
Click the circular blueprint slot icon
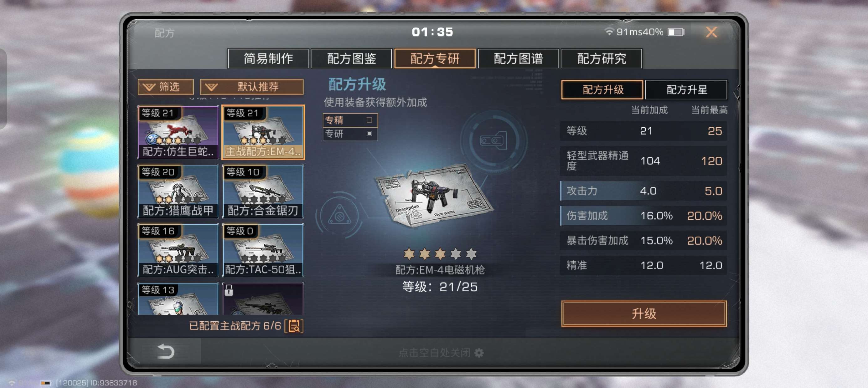tap(493, 140)
